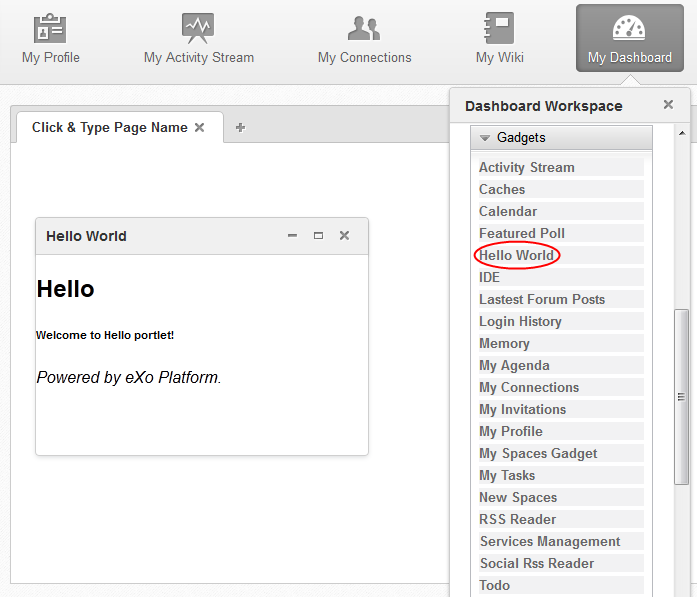
Task: Maximize the Hello World gadget
Action: (318, 236)
